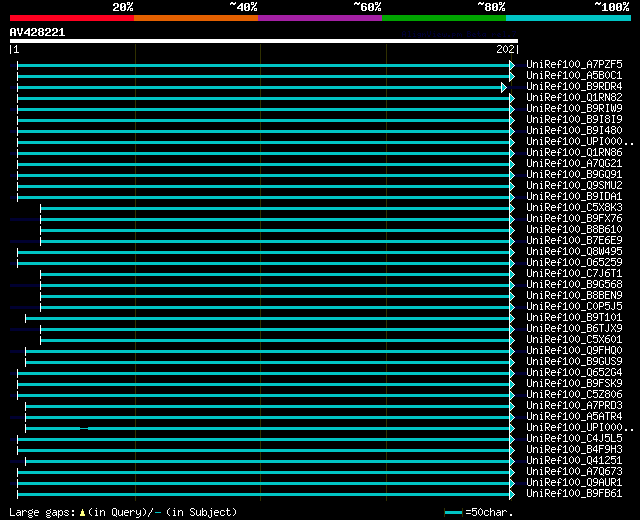640x520 pixels.
Task: Click the cyan alignment bar for Q9AUR1
Action: click(x=264, y=484)
